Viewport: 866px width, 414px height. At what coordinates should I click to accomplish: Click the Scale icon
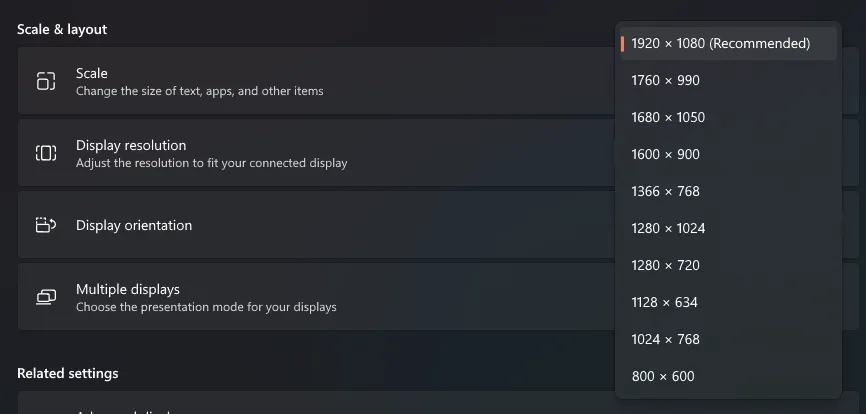[x=46, y=81]
